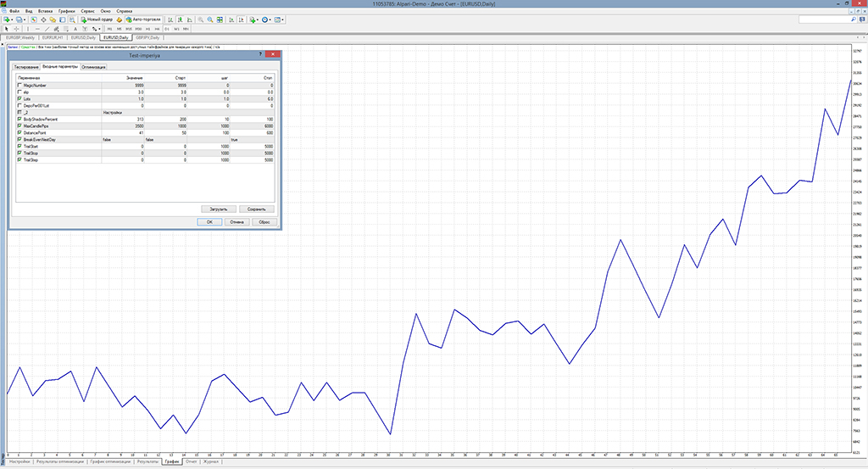Enable the slip parameter checkbox

tap(19, 92)
